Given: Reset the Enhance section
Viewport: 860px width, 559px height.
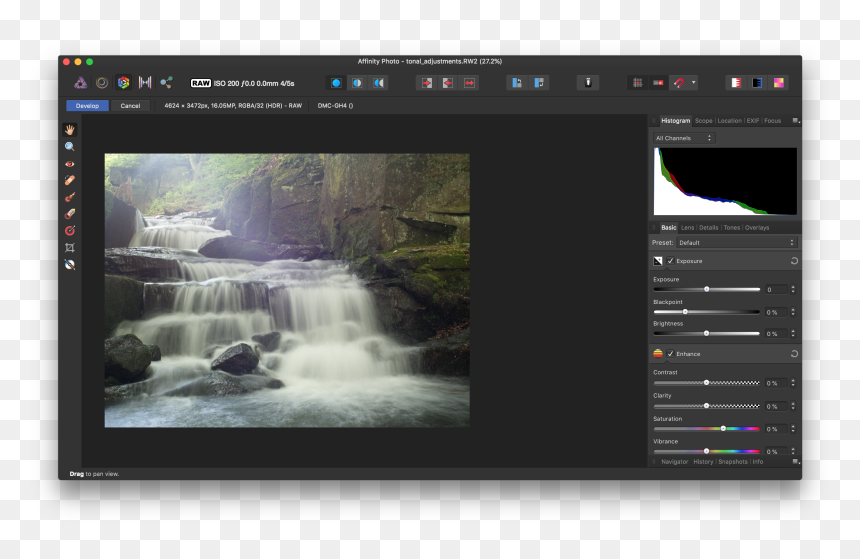Looking at the screenshot, I should [794, 354].
